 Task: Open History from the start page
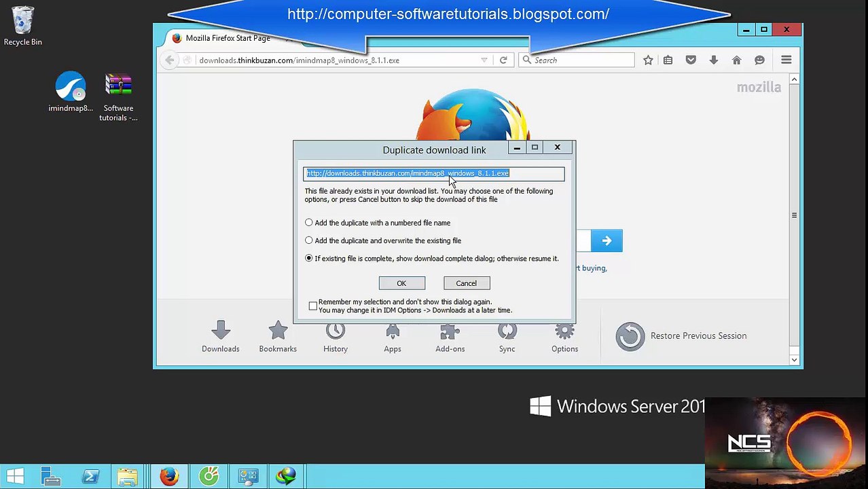click(336, 337)
